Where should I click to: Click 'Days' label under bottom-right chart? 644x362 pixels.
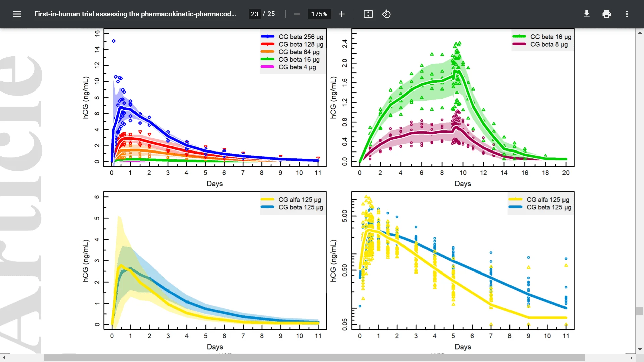(463, 347)
